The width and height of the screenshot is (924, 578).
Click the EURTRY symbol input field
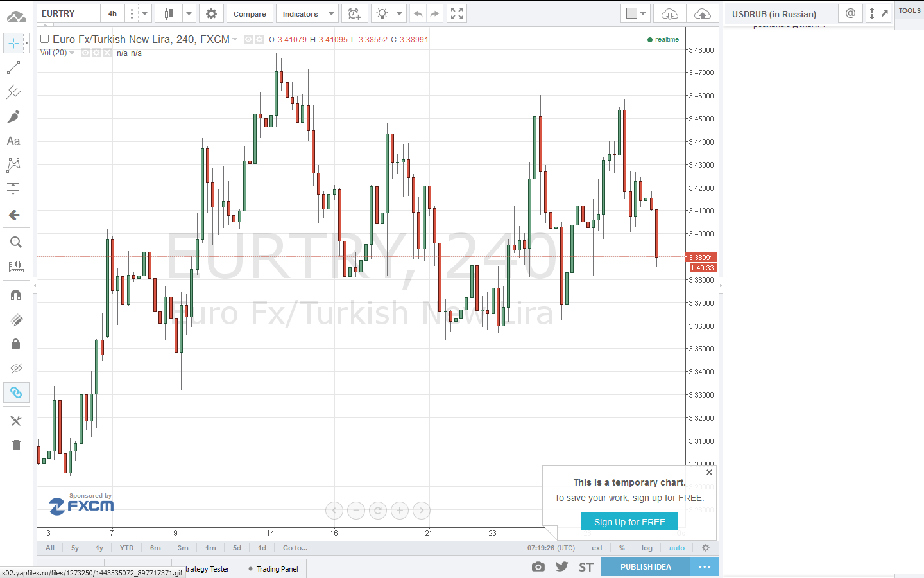pos(69,13)
